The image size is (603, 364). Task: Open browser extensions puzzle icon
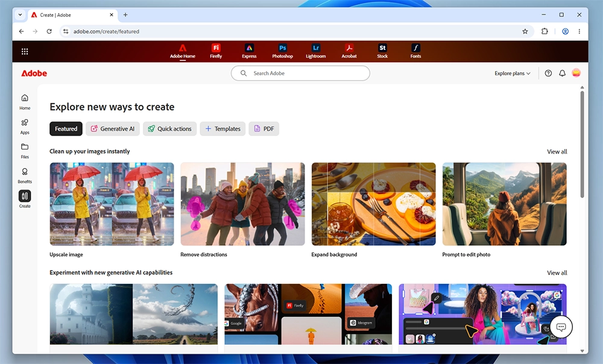(x=545, y=31)
